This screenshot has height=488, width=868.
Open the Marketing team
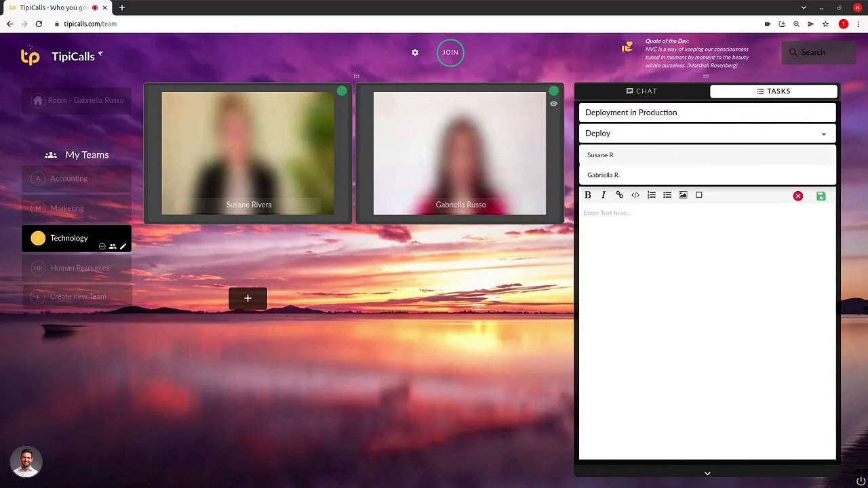coord(77,208)
